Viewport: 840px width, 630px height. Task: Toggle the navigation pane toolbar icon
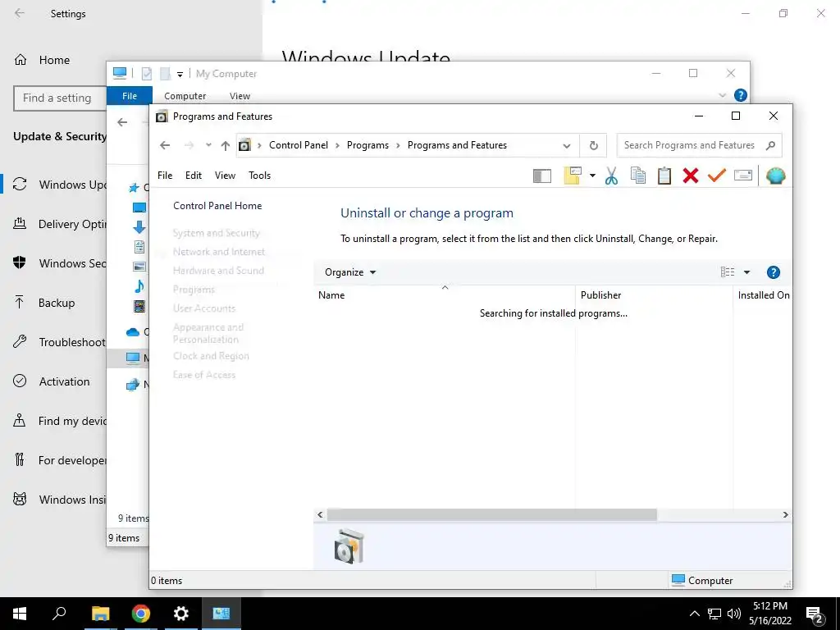541,176
